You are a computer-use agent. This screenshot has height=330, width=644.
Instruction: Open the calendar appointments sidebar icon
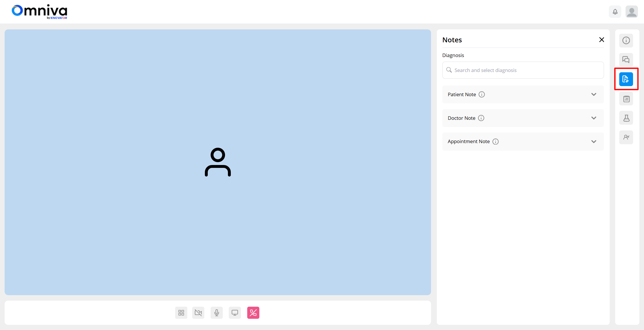pyautogui.click(x=626, y=99)
